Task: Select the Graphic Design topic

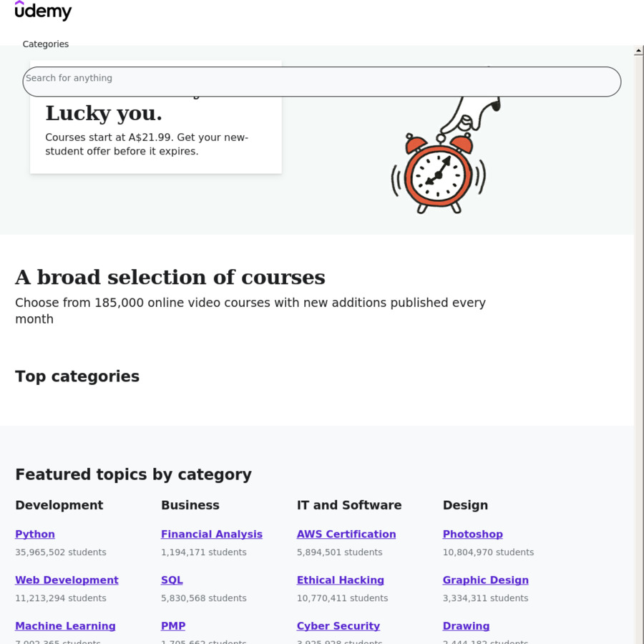Action: [x=485, y=580]
